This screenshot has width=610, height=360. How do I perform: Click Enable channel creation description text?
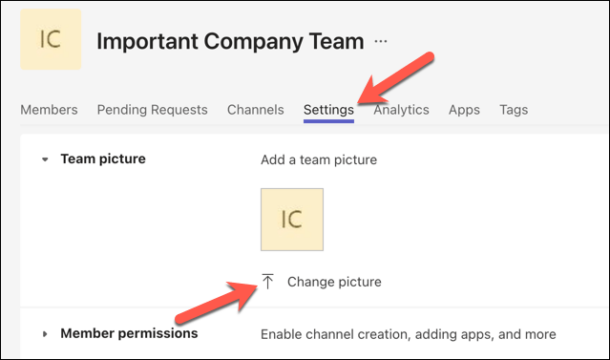(408, 334)
